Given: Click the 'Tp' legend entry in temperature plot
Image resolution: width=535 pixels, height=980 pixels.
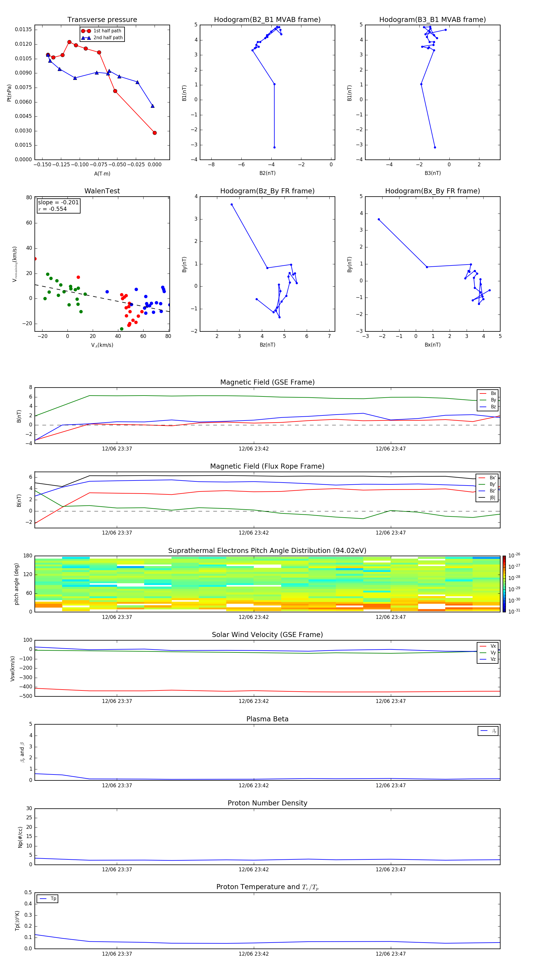Looking at the screenshot, I should click(x=48, y=899).
